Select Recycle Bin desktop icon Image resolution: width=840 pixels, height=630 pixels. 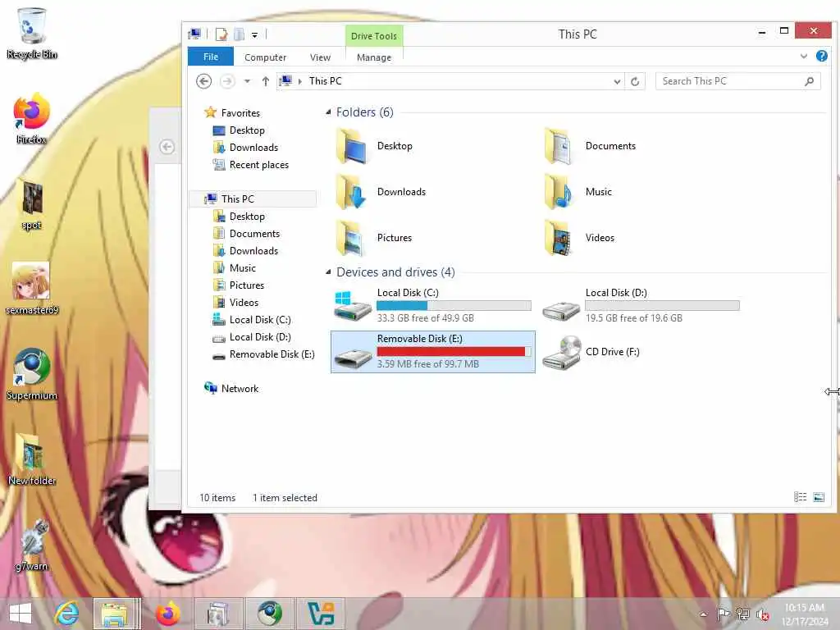point(32,33)
